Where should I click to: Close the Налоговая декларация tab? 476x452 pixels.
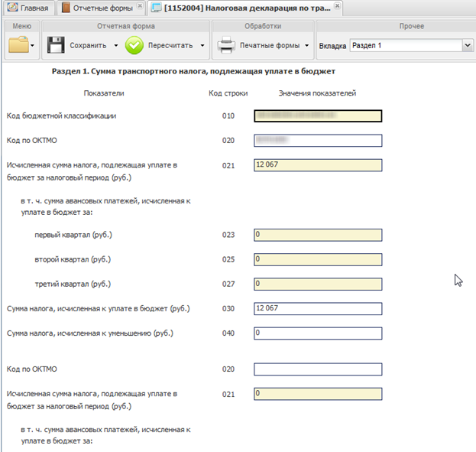pyautogui.click(x=337, y=6)
